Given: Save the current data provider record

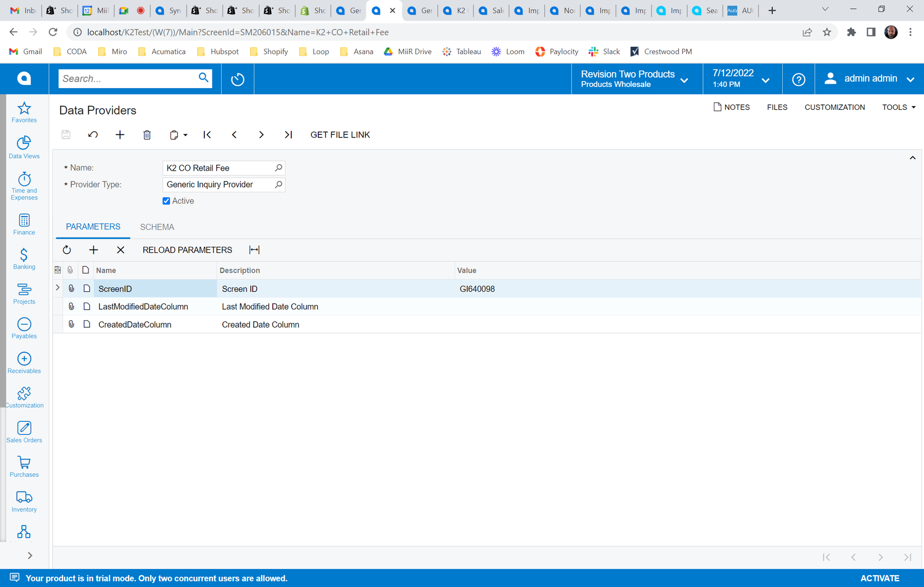Looking at the screenshot, I should click(x=65, y=134).
